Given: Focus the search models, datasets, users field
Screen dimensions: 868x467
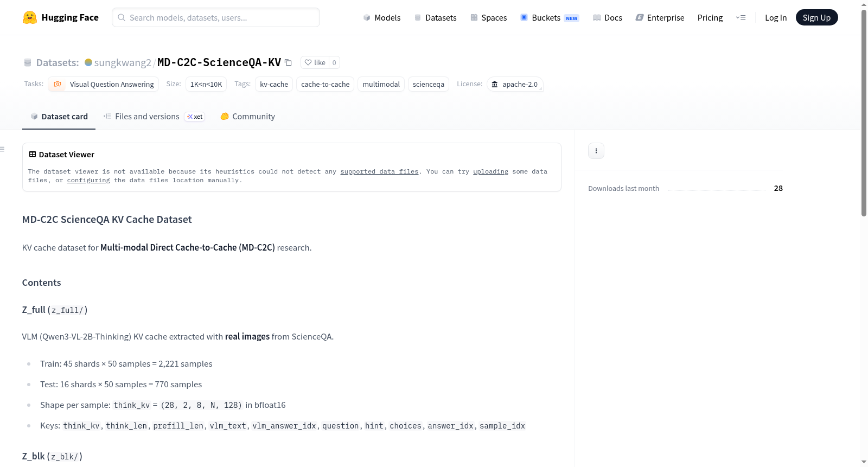Looking at the screenshot, I should (x=216, y=17).
